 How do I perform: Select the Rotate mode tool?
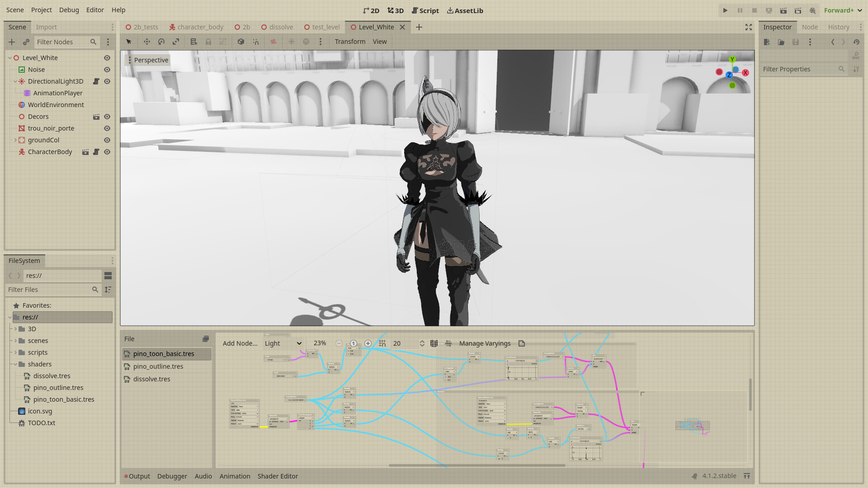point(161,42)
